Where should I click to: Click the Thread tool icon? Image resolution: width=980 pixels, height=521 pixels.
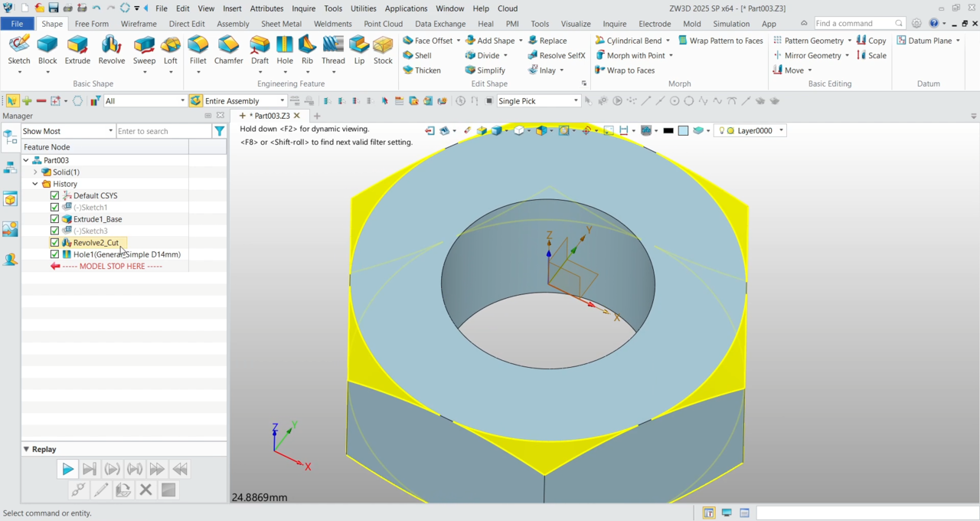[333, 49]
